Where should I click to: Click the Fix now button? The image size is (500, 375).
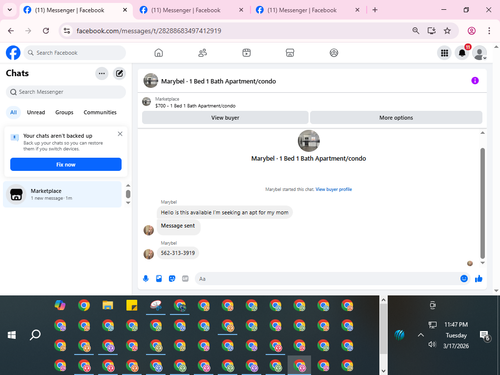(x=66, y=164)
